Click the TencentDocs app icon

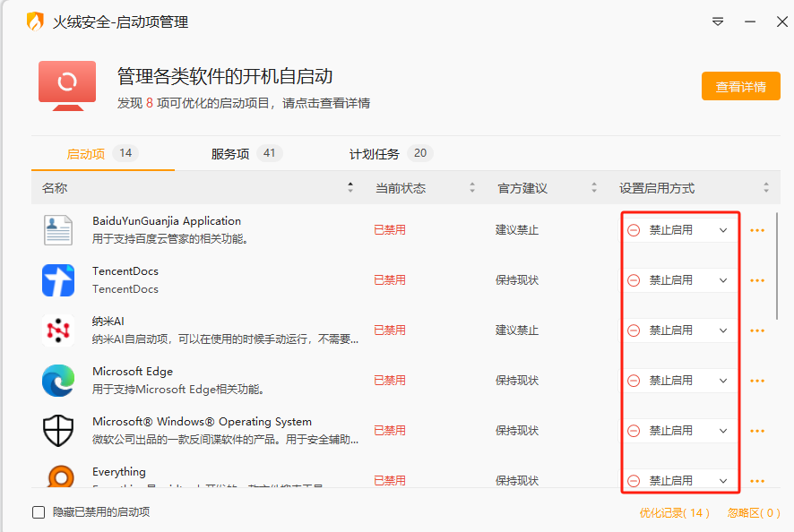point(58,280)
